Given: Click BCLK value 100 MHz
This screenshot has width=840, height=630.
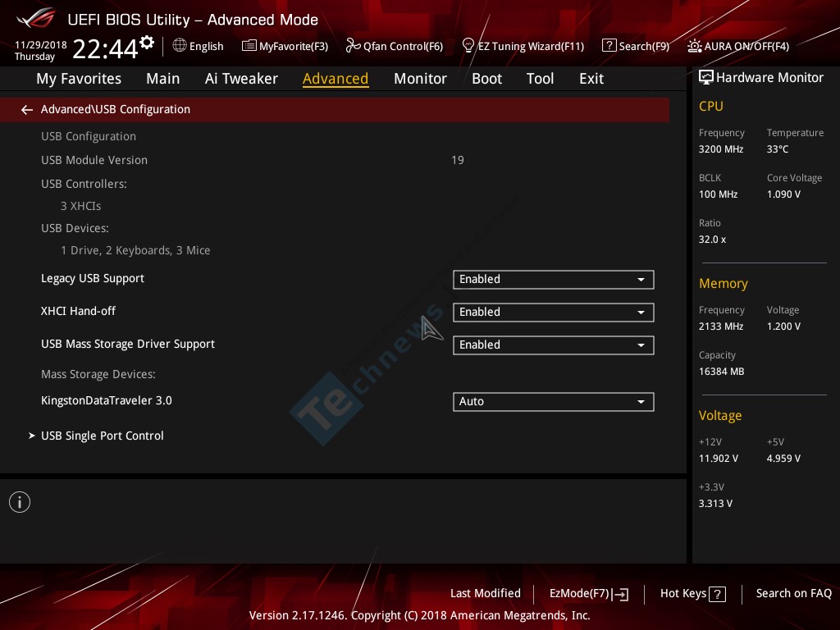Looking at the screenshot, I should tap(719, 194).
